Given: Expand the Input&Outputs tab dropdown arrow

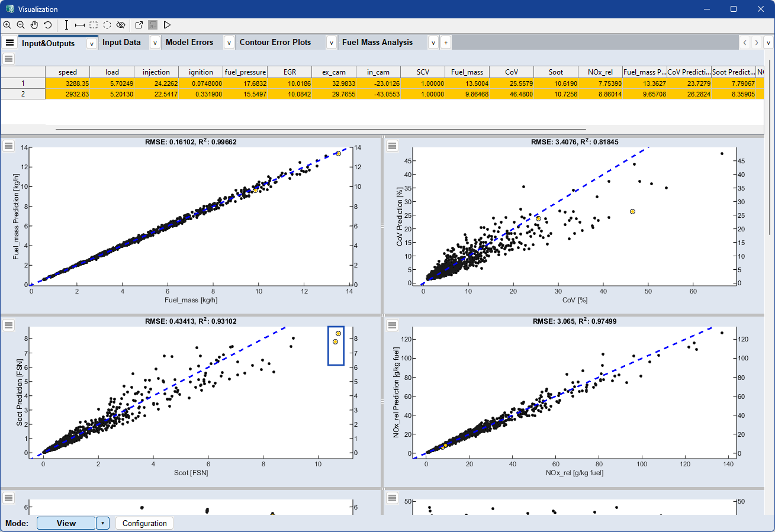Looking at the screenshot, I should click(91, 43).
